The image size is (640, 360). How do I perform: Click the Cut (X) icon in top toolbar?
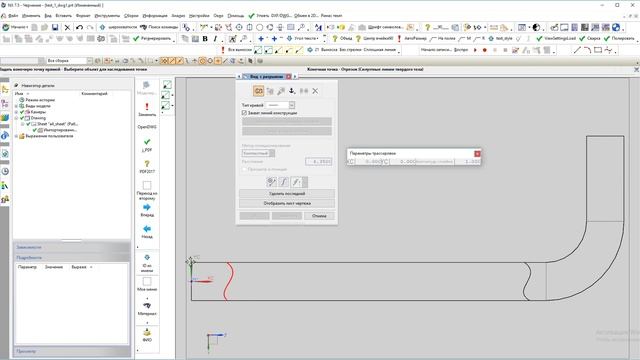coord(67,27)
